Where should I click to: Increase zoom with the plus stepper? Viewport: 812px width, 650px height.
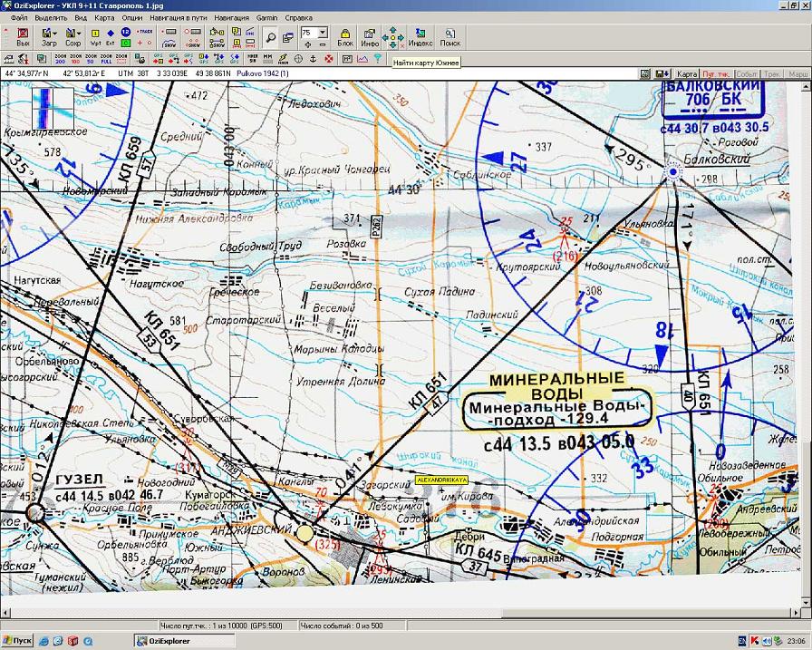308,44
